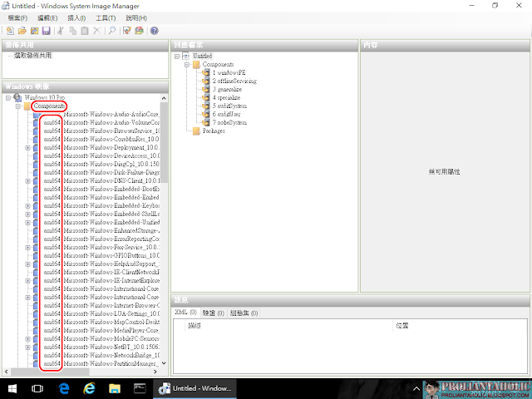Switch to the 驗證 (0) messages tab

(213, 313)
